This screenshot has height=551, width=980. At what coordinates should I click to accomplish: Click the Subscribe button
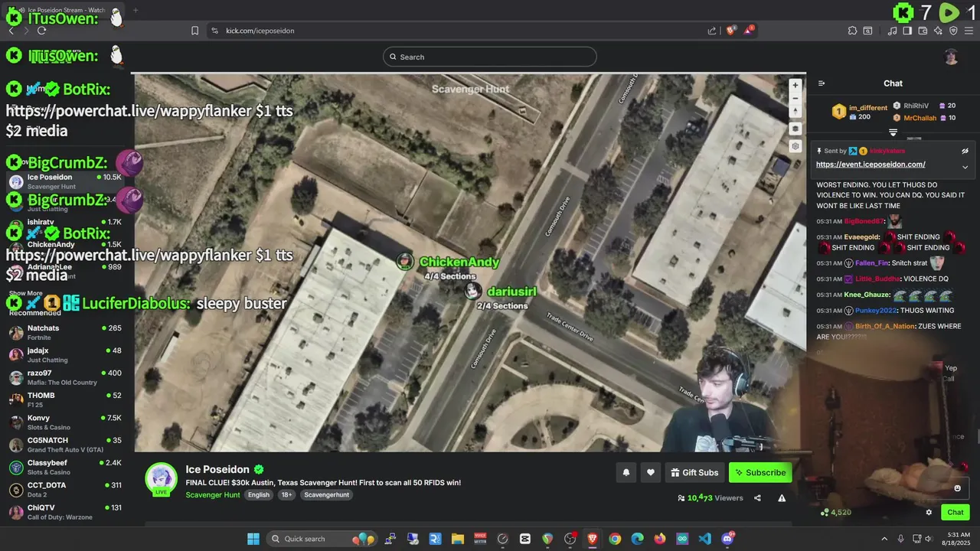(760, 473)
